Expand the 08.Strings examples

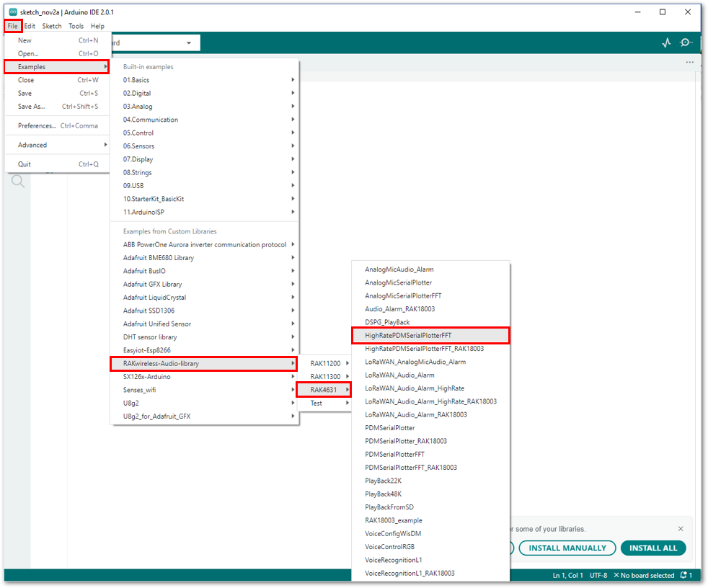point(205,172)
